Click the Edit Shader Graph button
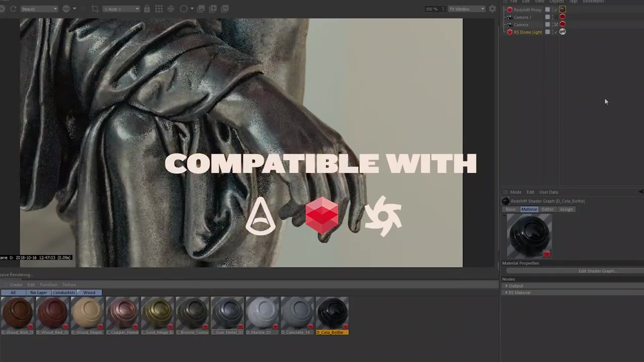The image size is (644, 362). [598, 271]
